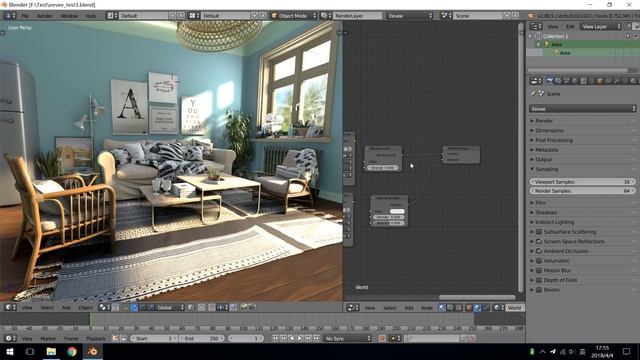Image resolution: width=640 pixels, height=360 pixels.
Task: Open Chrome from the taskbar
Action: 72,351
